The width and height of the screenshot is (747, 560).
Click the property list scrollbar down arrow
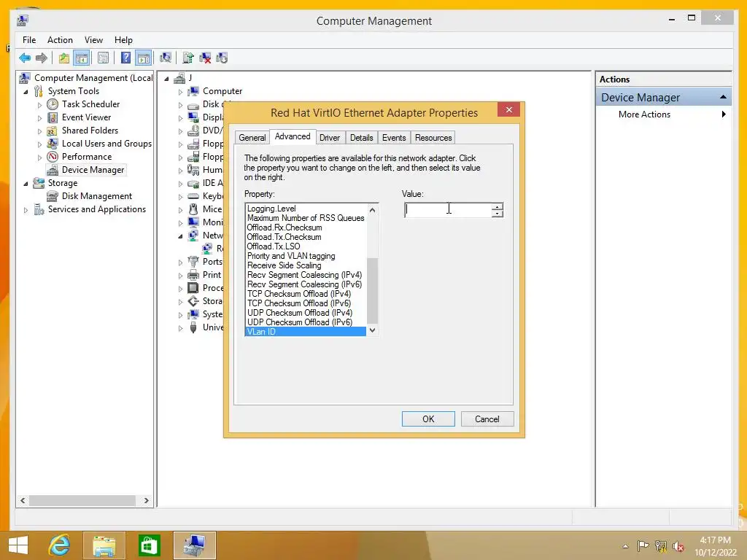(x=373, y=330)
